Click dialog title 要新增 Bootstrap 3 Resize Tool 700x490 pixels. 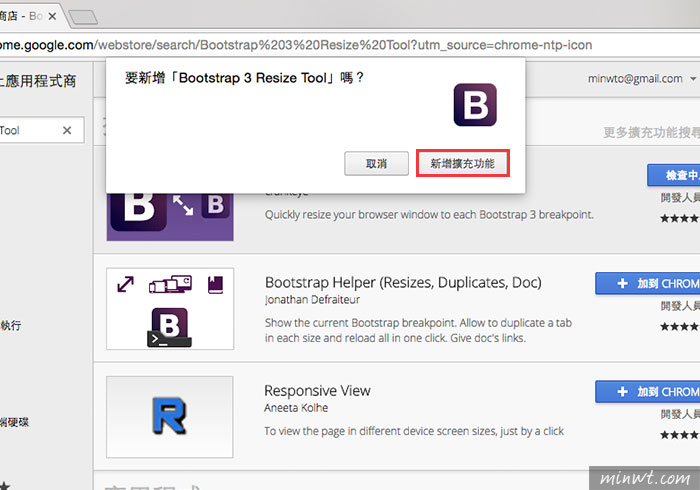tap(244, 78)
